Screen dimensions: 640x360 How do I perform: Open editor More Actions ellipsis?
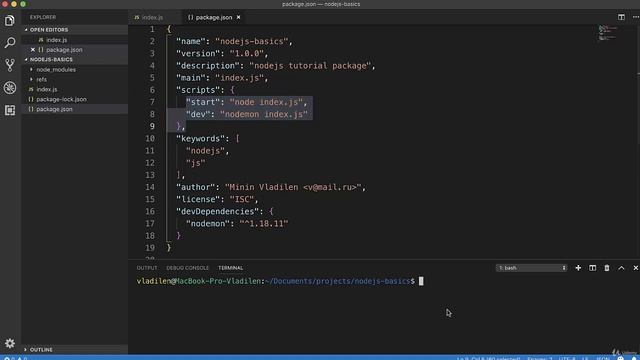click(636, 17)
